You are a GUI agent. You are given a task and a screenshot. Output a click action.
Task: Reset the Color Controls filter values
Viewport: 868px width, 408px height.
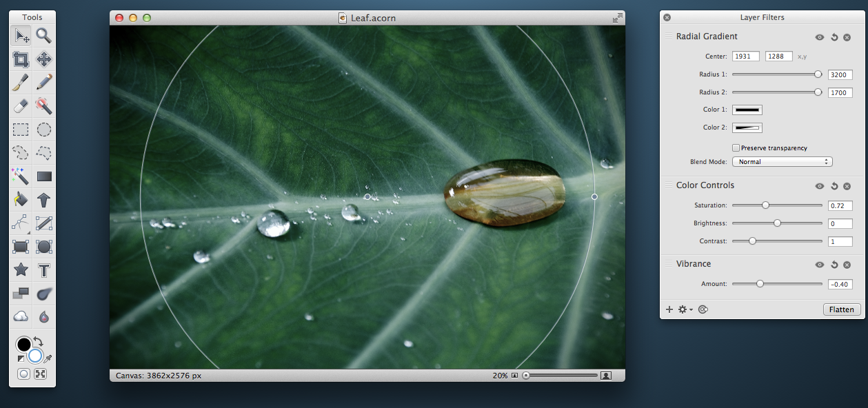834,186
